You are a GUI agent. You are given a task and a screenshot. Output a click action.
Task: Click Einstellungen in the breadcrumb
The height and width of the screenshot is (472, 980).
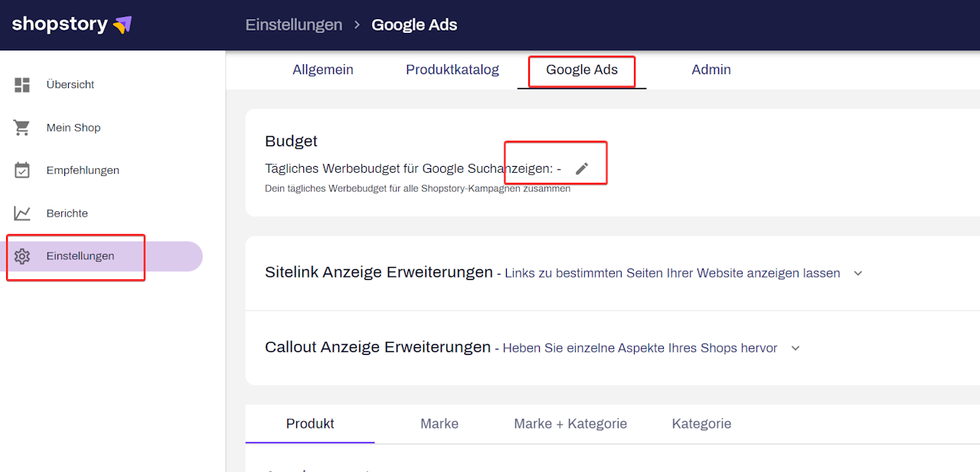(x=294, y=24)
